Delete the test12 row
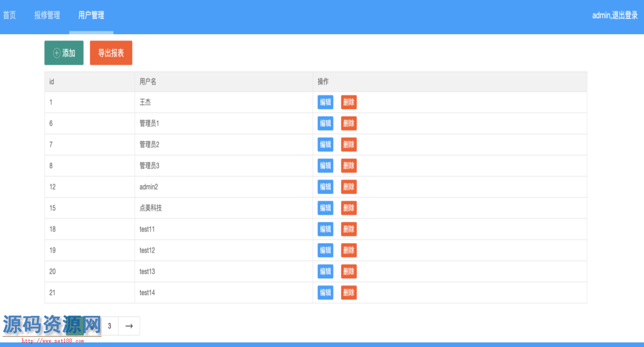 349,250
